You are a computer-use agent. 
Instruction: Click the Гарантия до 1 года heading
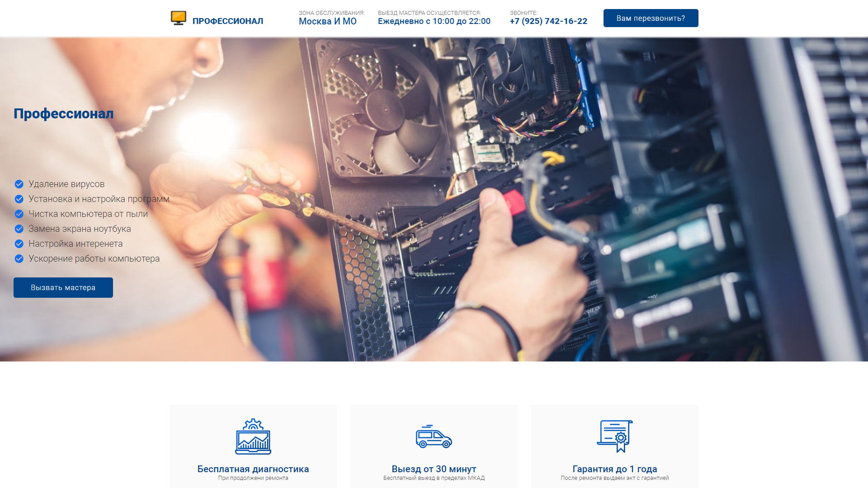[614, 469]
